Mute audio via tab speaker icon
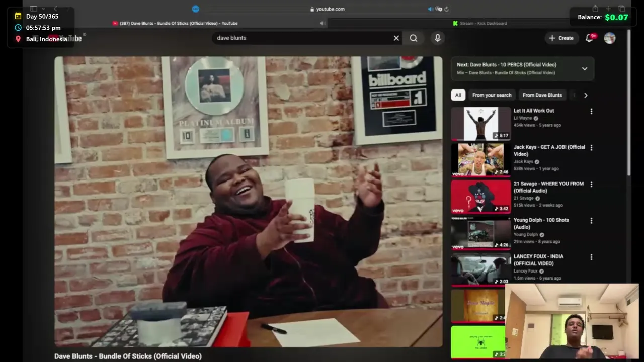 pos(322,23)
